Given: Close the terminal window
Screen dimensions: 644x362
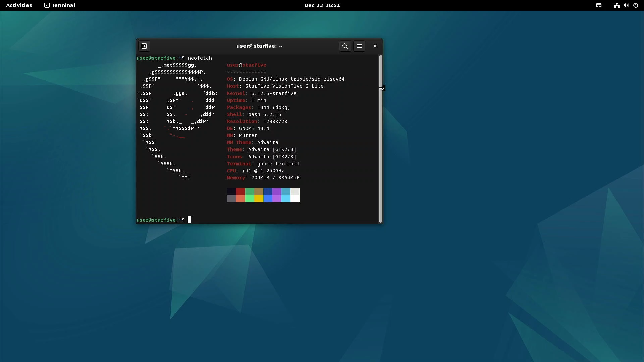Looking at the screenshot, I should [x=375, y=46].
